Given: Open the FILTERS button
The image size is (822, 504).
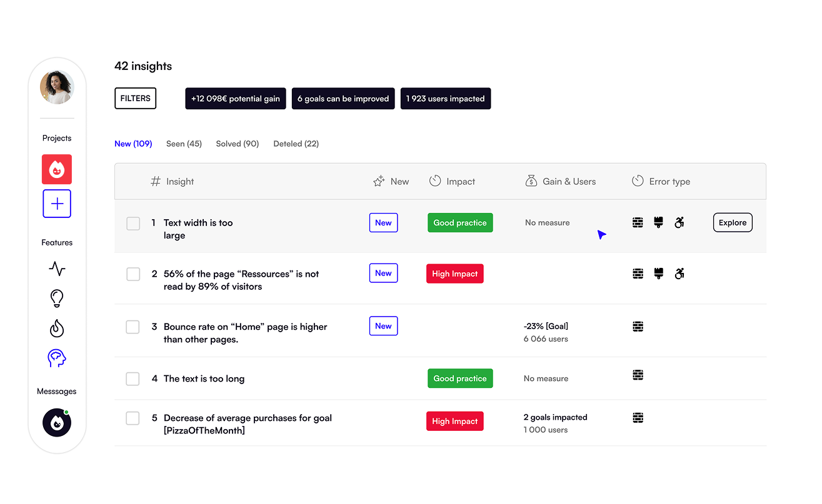Looking at the screenshot, I should tap(135, 98).
